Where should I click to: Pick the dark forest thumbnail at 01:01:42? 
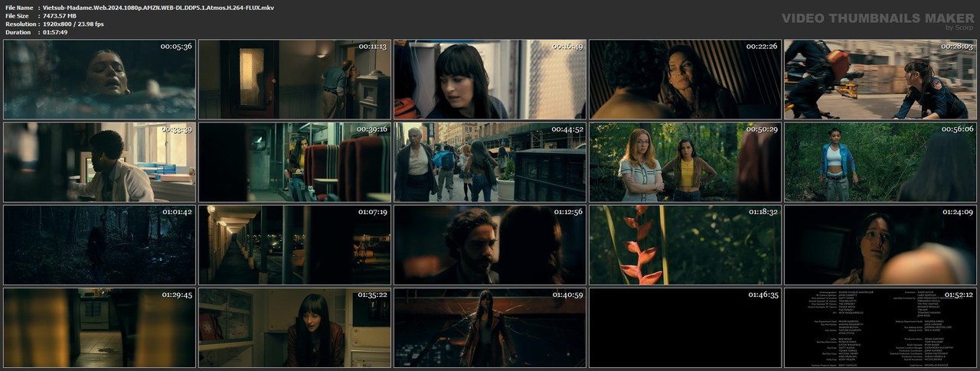pos(100,245)
